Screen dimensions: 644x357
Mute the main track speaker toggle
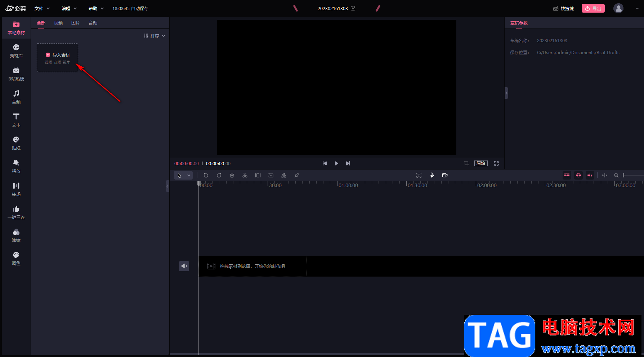click(184, 266)
